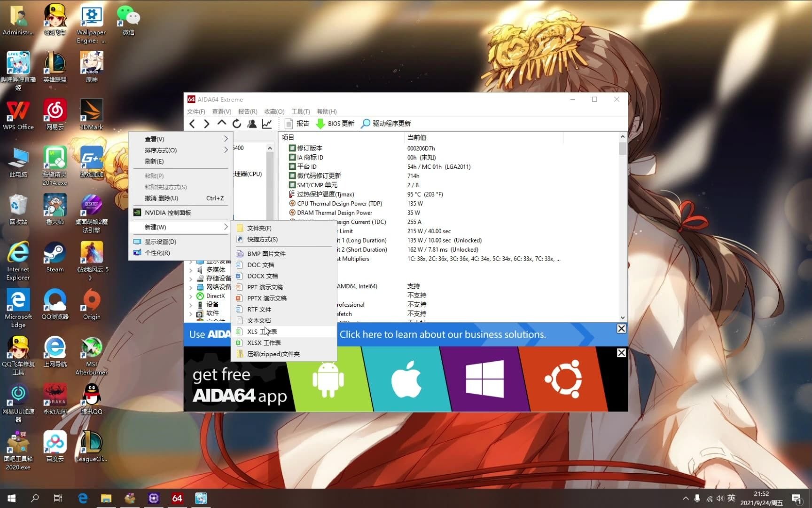
Task: Click AIDA64 forward navigation arrow
Action: [x=207, y=124]
